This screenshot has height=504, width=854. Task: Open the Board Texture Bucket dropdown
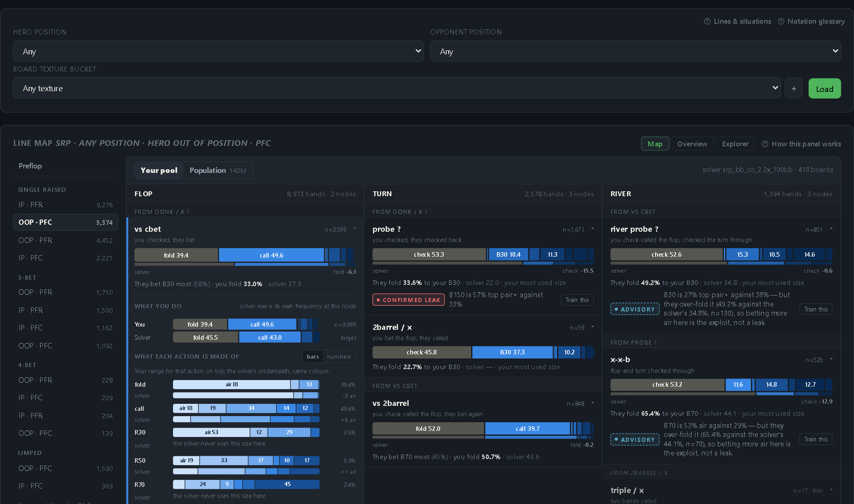(x=397, y=88)
